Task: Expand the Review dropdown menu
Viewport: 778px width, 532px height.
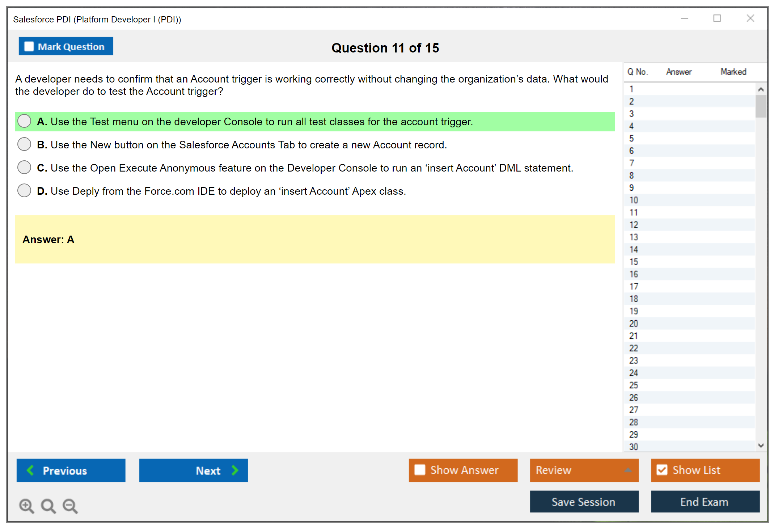Action: point(628,470)
